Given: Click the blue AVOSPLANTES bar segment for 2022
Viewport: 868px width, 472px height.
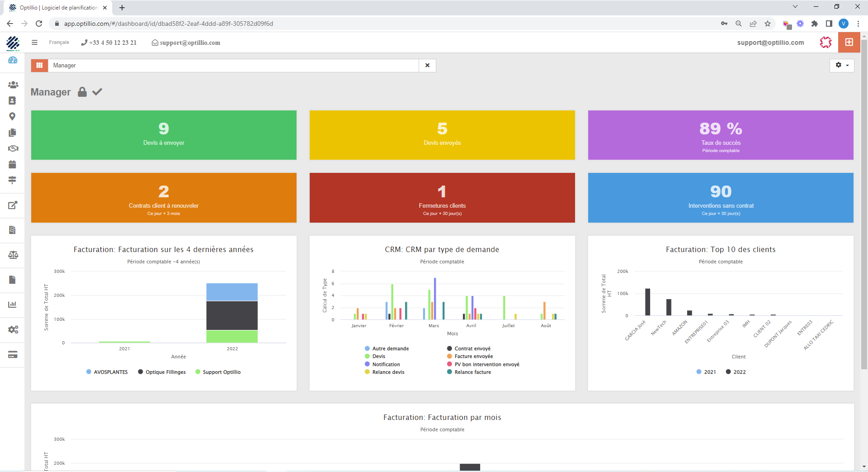Looking at the screenshot, I should click(232, 292).
